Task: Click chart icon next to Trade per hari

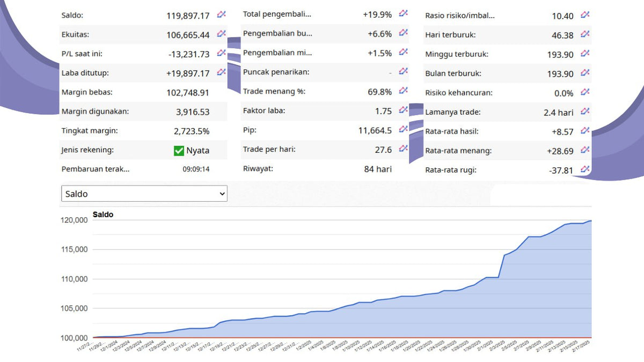Action: click(404, 149)
